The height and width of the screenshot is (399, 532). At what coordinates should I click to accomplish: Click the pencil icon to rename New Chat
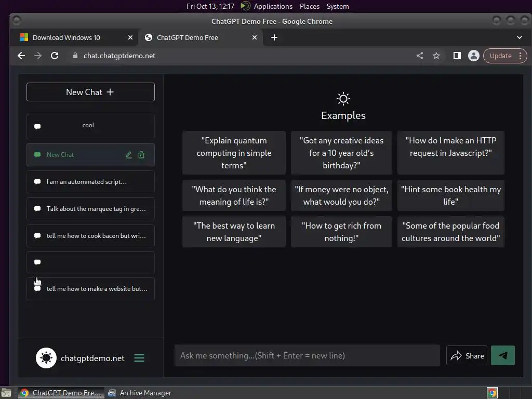[129, 155]
